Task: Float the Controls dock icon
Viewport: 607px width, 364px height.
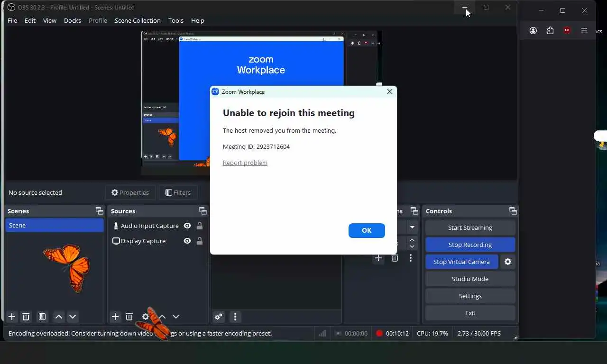Action: pyautogui.click(x=513, y=211)
